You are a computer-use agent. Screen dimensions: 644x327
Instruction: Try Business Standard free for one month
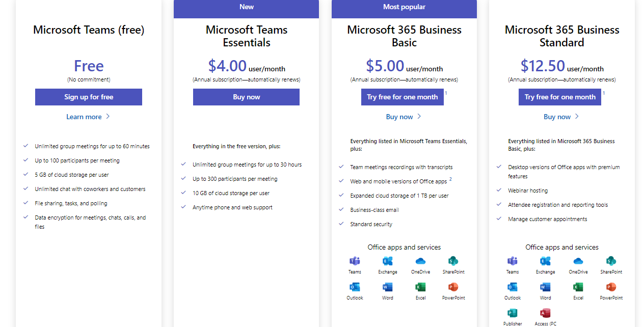(x=560, y=97)
